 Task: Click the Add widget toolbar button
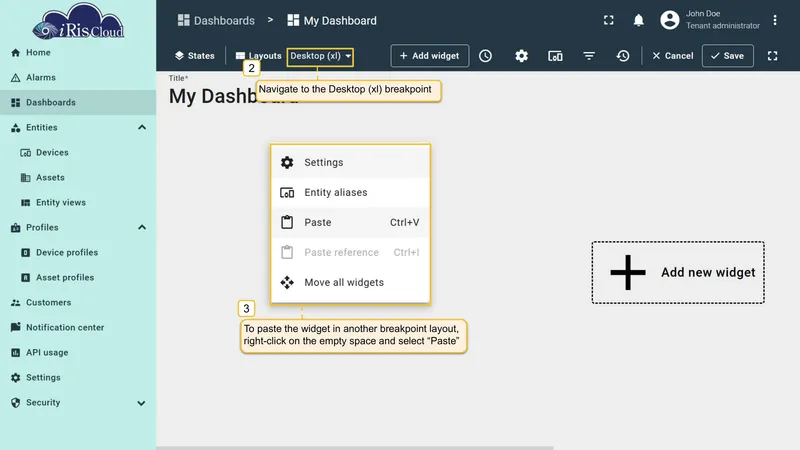tap(430, 56)
